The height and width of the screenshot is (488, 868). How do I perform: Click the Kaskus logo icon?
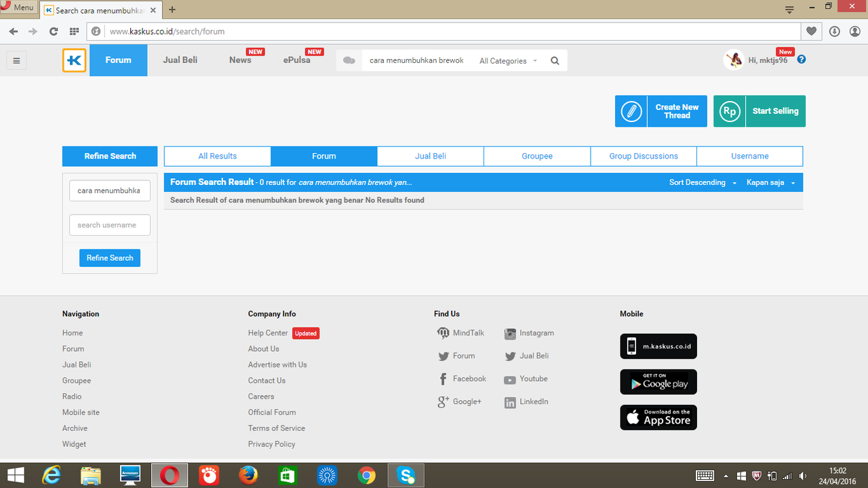pyautogui.click(x=75, y=60)
